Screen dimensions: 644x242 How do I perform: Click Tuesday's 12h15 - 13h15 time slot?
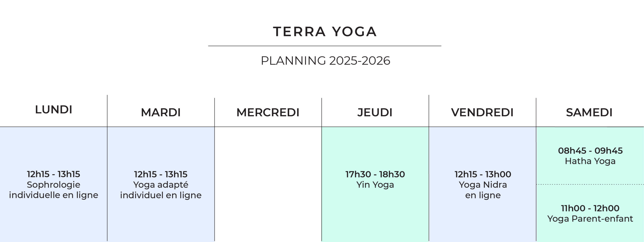tap(161, 174)
